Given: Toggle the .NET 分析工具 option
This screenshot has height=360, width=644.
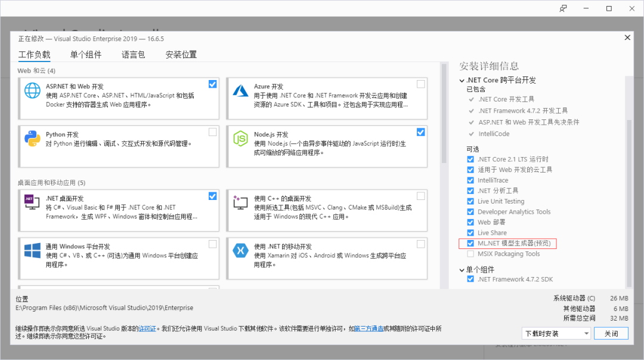Looking at the screenshot, I should point(470,190).
